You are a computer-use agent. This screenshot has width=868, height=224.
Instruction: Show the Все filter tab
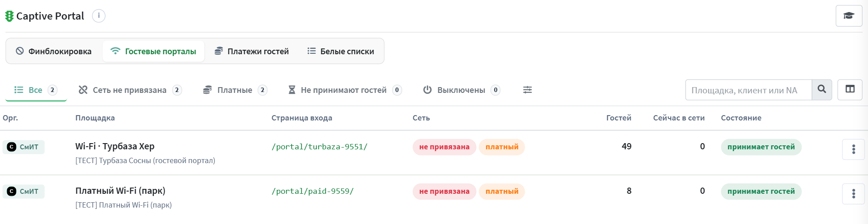click(x=36, y=90)
